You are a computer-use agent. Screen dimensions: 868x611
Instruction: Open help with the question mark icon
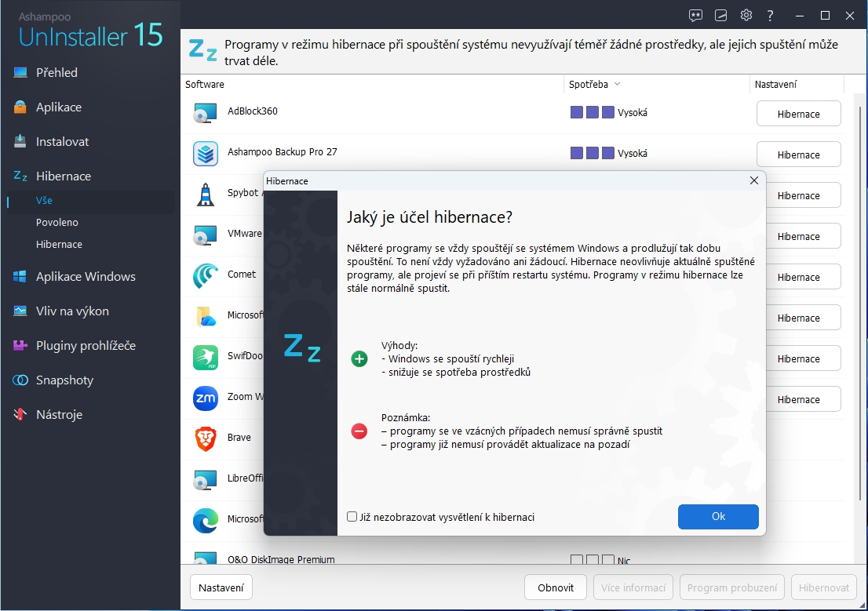click(x=771, y=16)
